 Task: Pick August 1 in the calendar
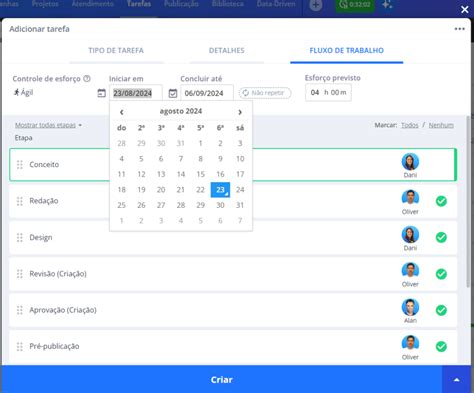[x=200, y=143]
